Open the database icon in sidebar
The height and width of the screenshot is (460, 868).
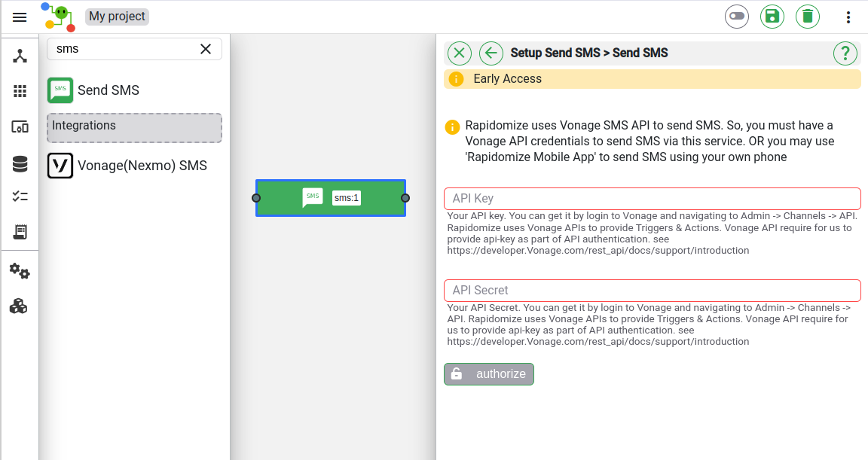click(20, 164)
